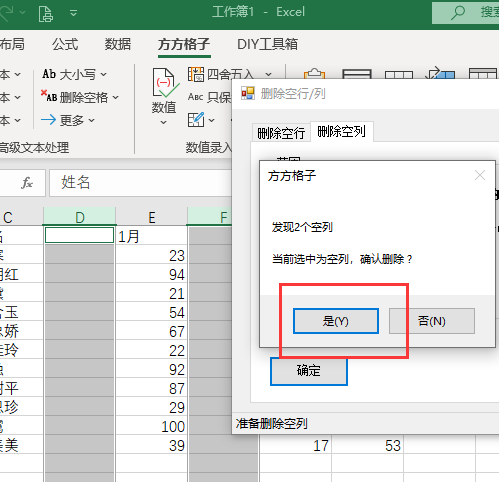Expand the 大小写 case dropdown
The image size is (499, 482).
click(x=104, y=74)
